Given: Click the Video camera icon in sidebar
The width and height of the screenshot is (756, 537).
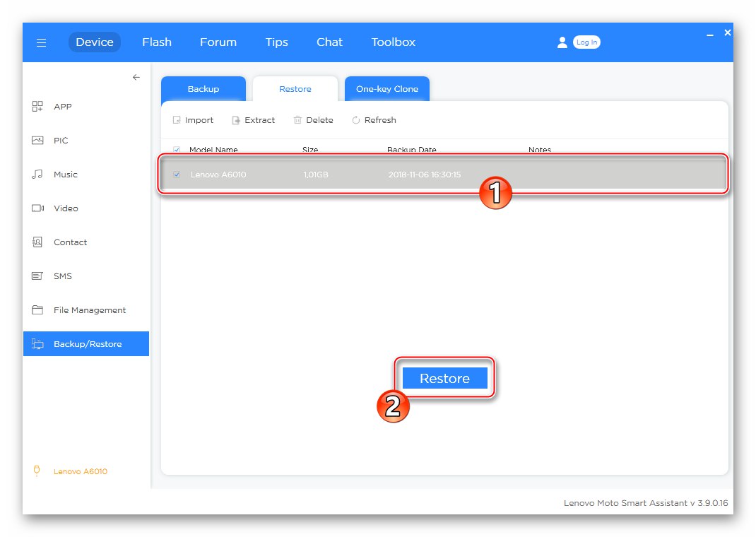Looking at the screenshot, I should [37, 208].
